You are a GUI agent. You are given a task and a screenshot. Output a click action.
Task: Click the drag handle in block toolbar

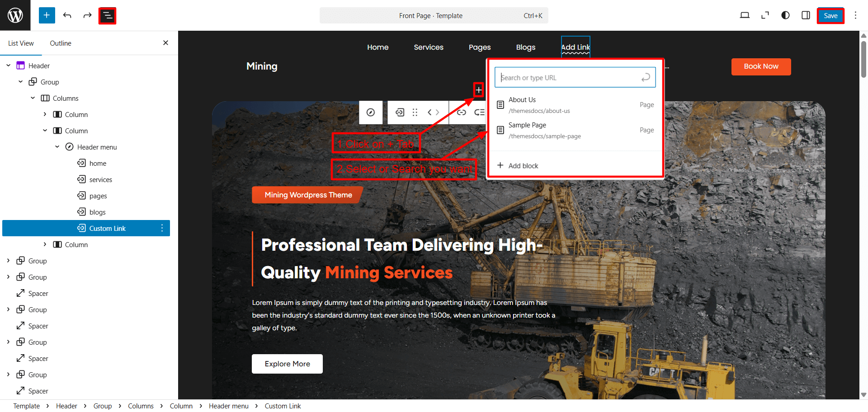[415, 112]
